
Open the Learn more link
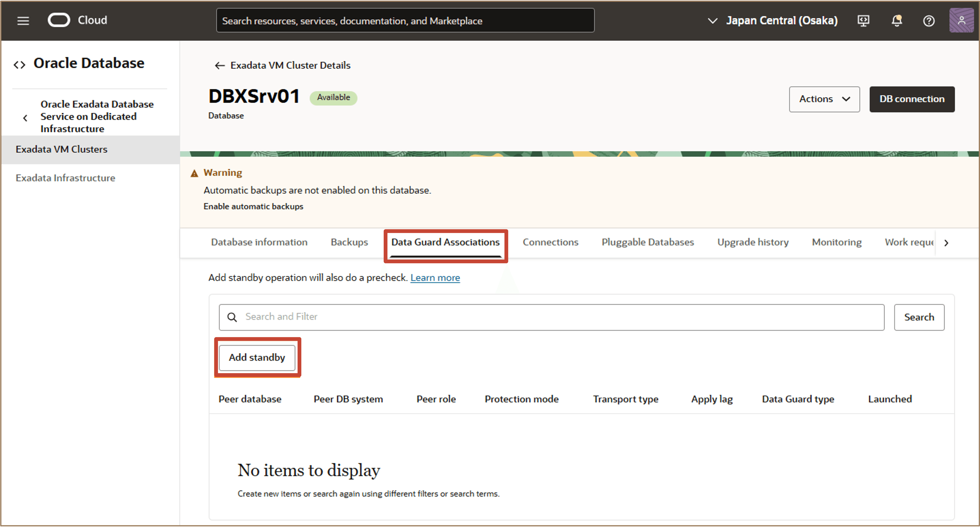pyautogui.click(x=435, y=278)
